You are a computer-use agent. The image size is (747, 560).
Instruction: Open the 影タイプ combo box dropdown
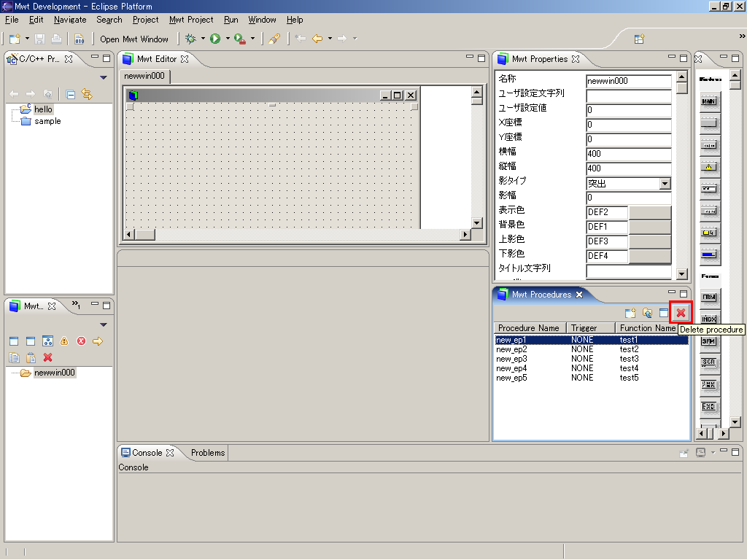(665, 183)
